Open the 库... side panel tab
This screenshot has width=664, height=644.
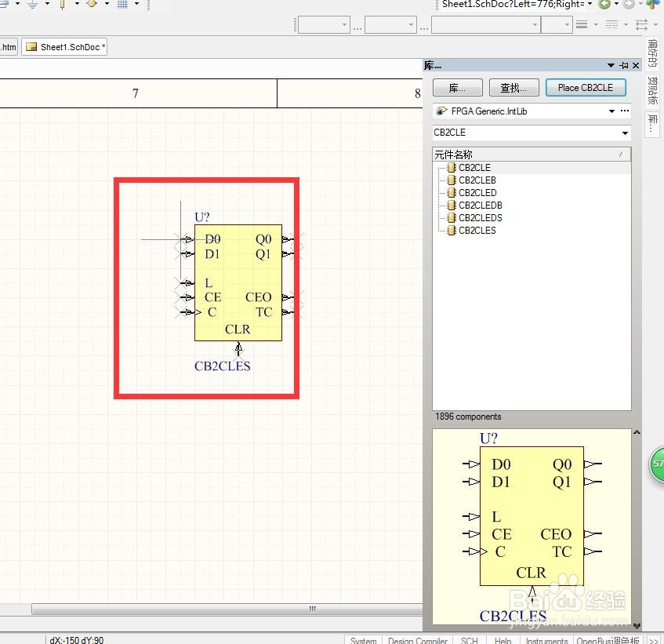(x=652, y=123)
